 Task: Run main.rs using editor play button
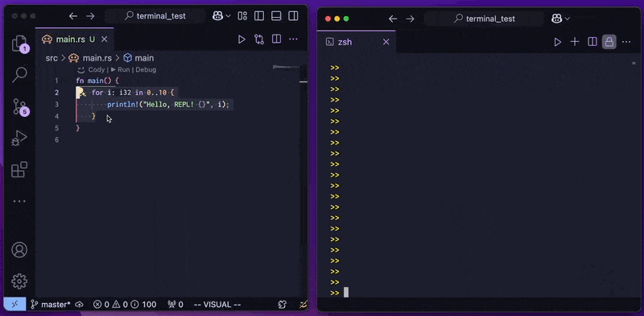point(242,39)
